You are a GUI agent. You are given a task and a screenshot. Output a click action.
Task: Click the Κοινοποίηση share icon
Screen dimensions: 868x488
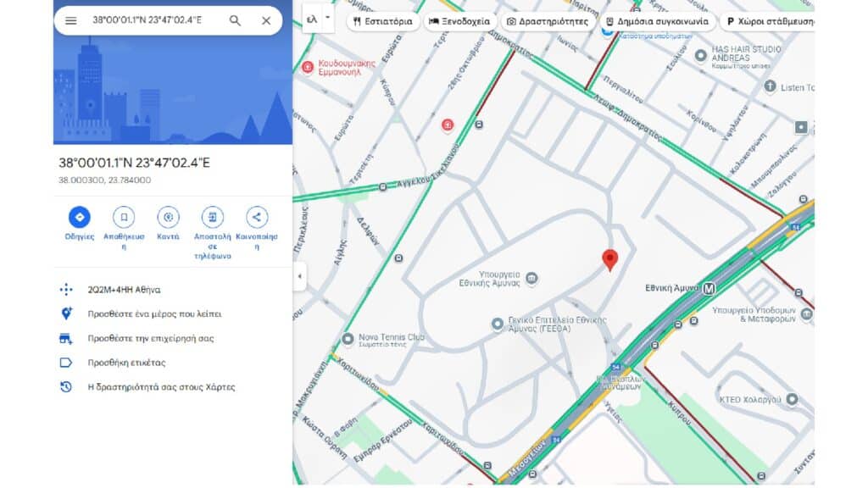(x=257, y=217)
